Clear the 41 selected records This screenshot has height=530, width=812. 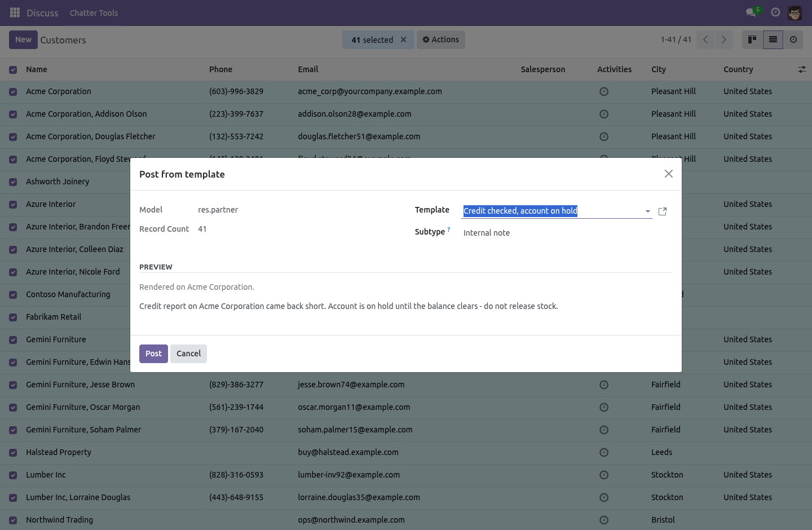(x=403, y=39)
